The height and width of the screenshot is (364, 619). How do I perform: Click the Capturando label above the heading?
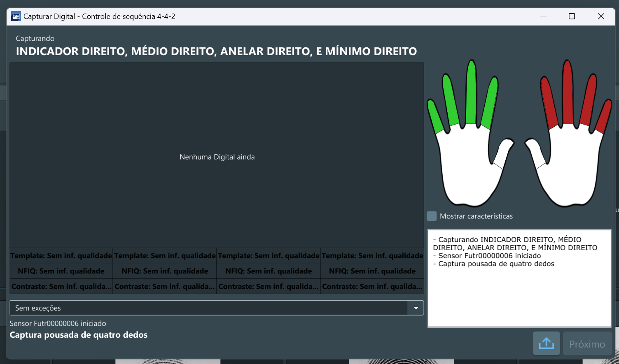[35, 38]
